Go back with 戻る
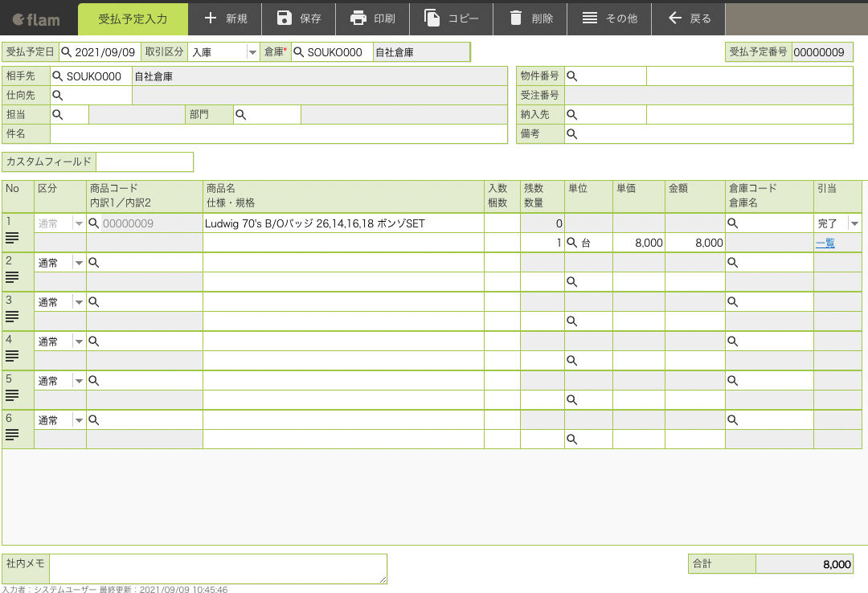Image resolution: width=868 pixels, height=593 pixels. point(689,18)
